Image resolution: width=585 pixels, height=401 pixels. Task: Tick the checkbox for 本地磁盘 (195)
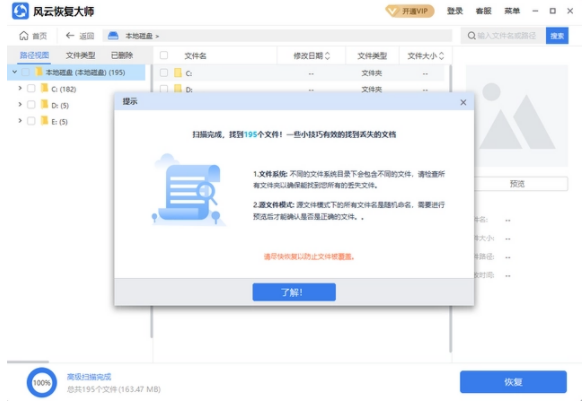coord(26,72)
